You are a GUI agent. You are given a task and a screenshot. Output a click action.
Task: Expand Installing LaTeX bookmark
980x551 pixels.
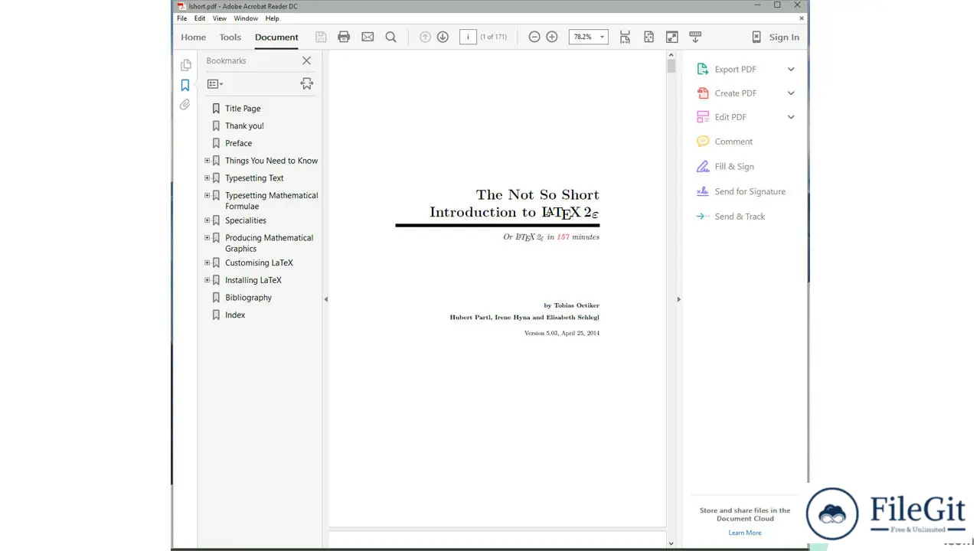(207, 280)
